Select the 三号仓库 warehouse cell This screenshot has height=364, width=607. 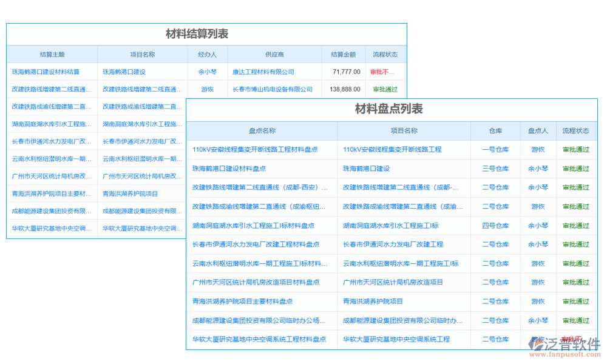tap(495, 169)
